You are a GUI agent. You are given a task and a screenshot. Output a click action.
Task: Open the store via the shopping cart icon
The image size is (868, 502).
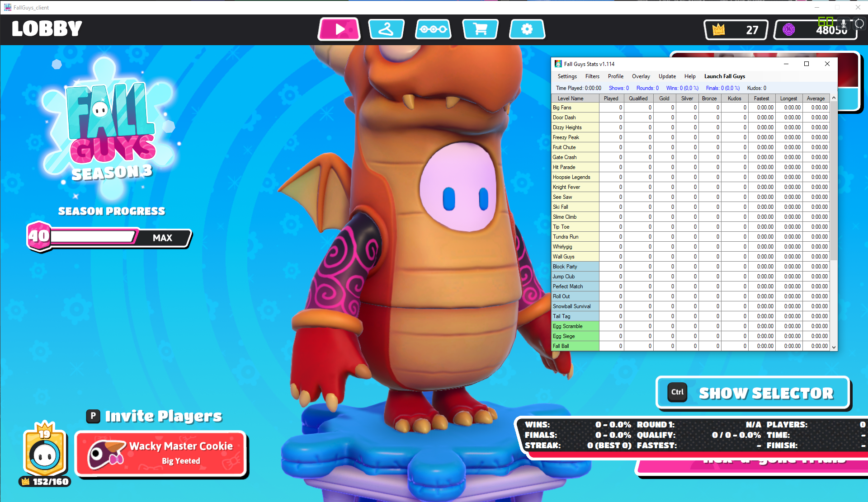480,29
